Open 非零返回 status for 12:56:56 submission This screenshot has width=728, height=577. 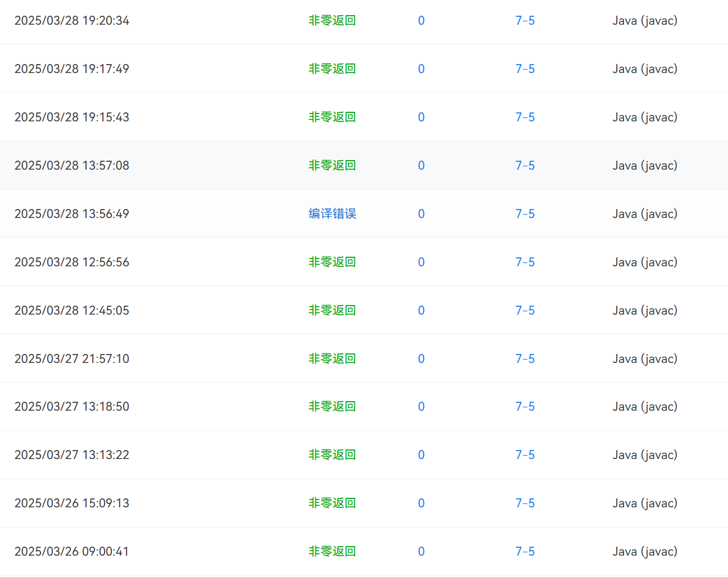pyautogui.click(x=332, y=262)
